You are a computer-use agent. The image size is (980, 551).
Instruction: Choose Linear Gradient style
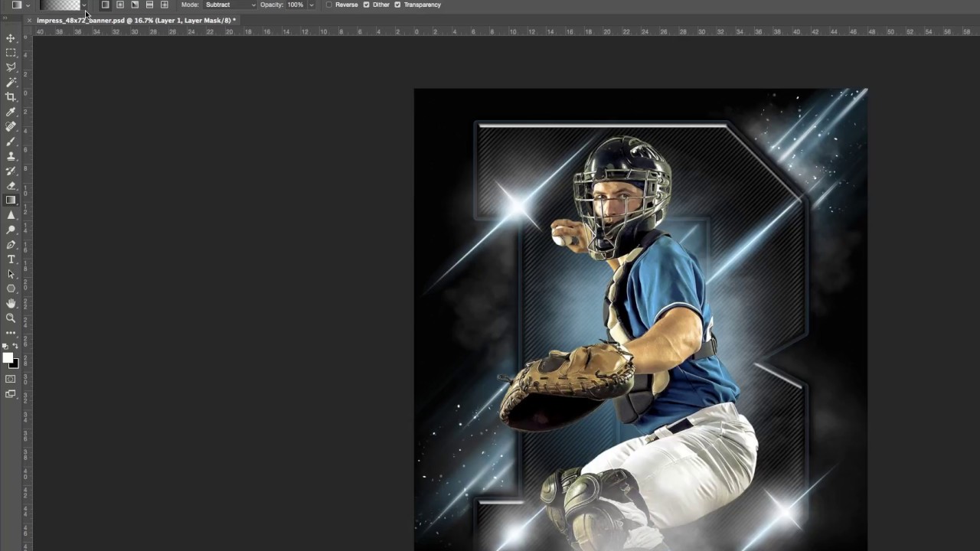(105, 5)
